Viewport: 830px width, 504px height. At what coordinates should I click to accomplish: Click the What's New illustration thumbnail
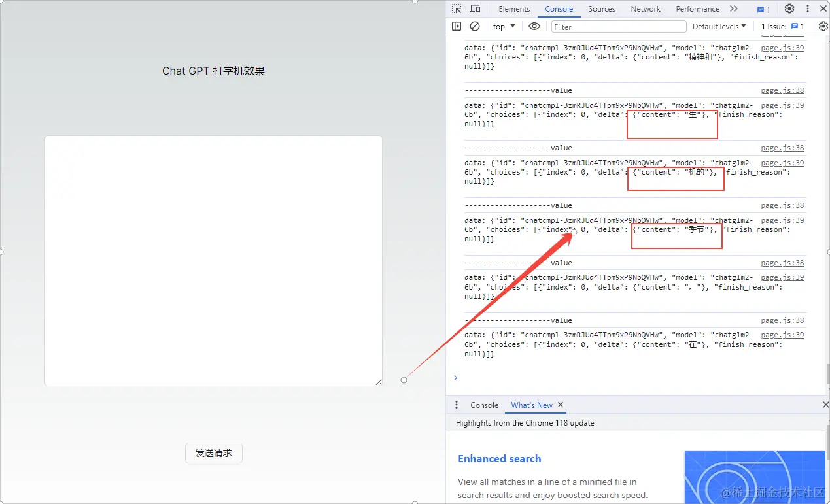(x=755, y=477)
